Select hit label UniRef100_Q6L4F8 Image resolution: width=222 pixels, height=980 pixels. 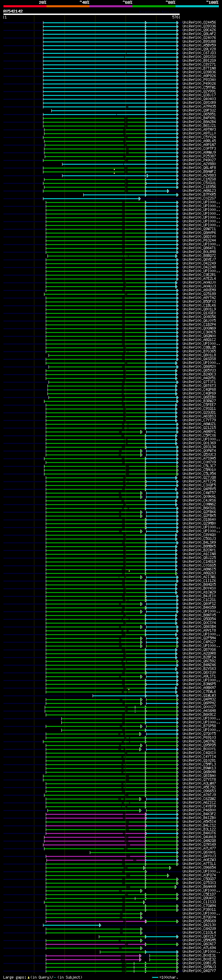click(x=199, y=168)
